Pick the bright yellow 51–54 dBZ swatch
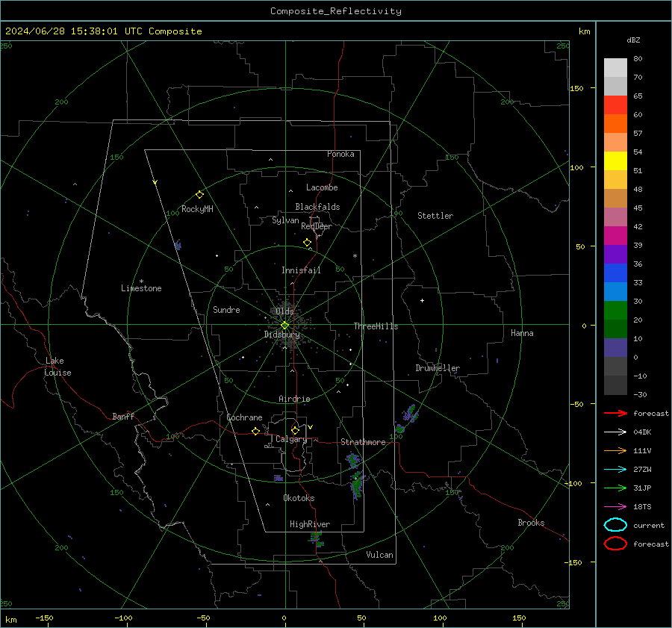672x628 pixels. [615, 161]
